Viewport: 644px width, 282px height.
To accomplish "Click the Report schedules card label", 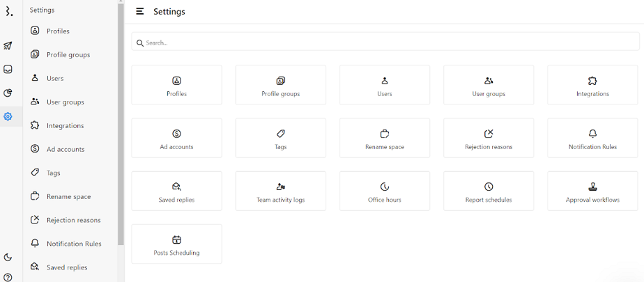I will pyautogui.click(x=489, y=200).
